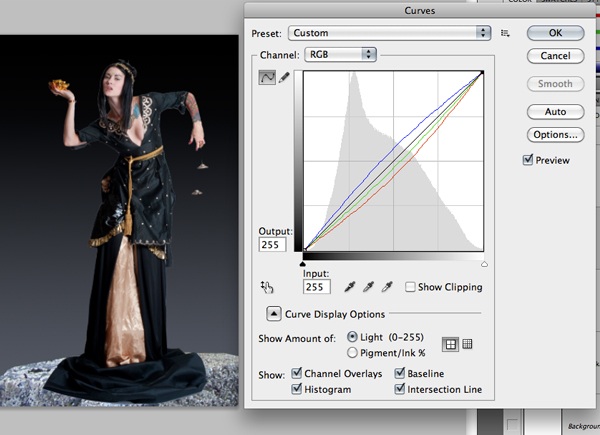
Task: Toggle Channel Overlays checkbox
Action: pos(297,373)
